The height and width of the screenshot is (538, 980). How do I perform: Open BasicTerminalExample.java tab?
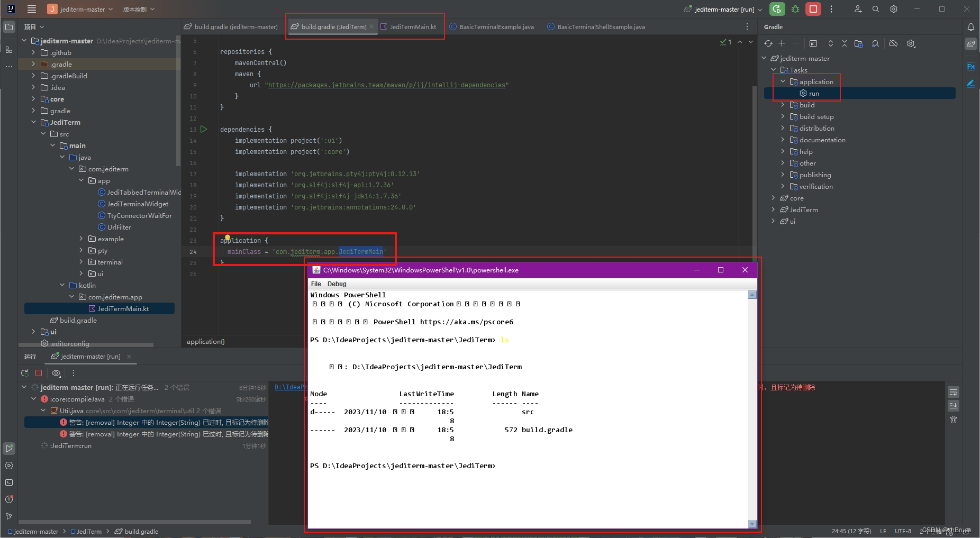[x=492, y=26]
